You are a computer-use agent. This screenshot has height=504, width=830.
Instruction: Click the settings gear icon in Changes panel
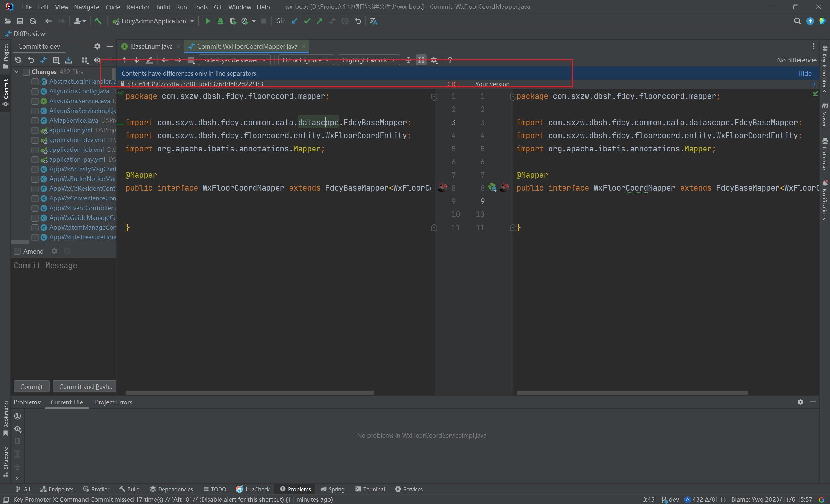97,46
